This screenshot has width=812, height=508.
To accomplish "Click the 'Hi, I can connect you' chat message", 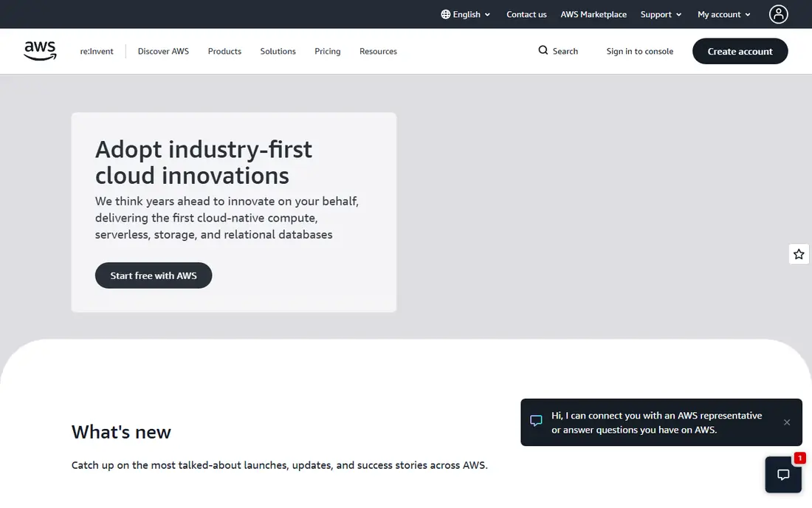I will (657, 422).
